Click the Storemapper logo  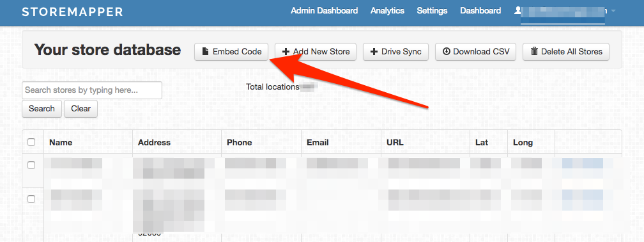(72, 12)
